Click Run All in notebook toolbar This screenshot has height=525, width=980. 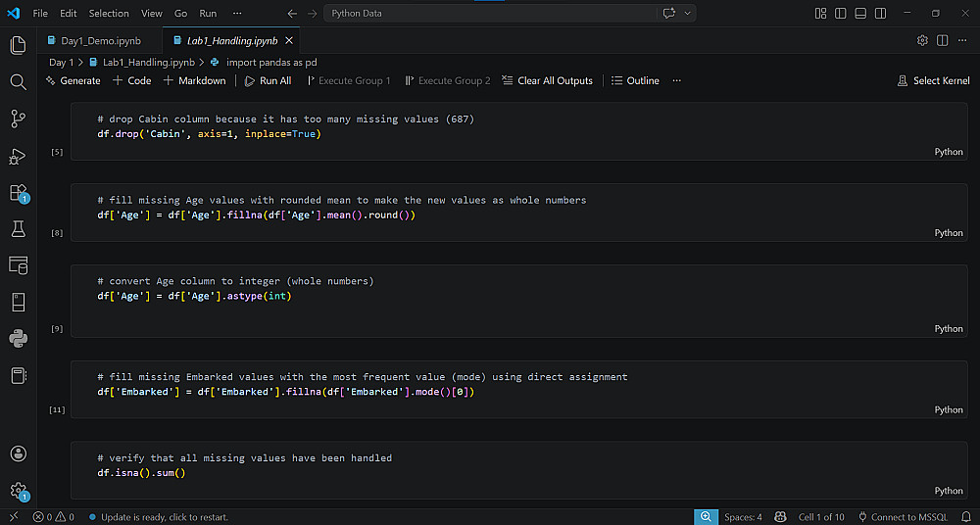point(268,80)
